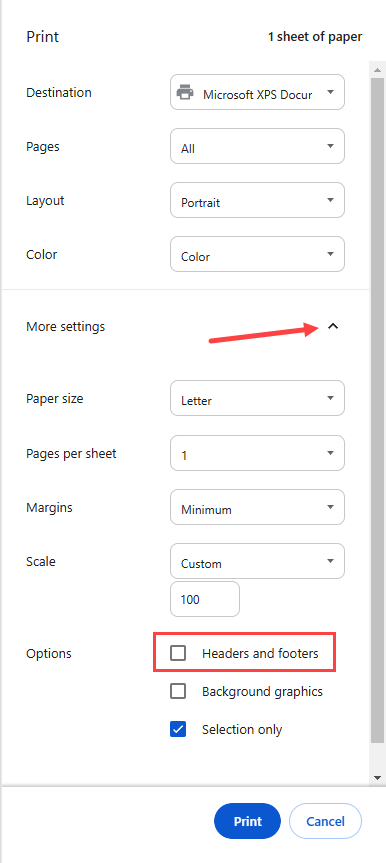Click the printer icon in Destination
This screenshot has height=863, width=386.
[x=185, y=92]
